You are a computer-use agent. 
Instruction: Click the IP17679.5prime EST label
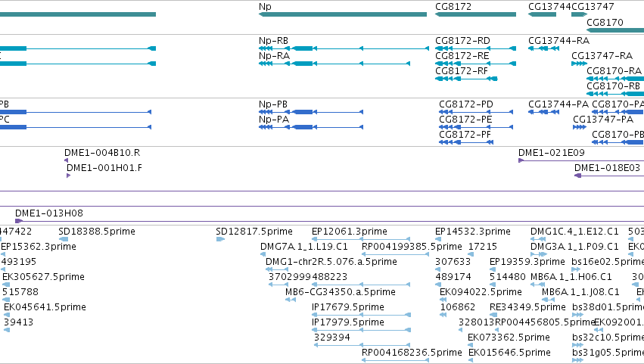(348, 307)
